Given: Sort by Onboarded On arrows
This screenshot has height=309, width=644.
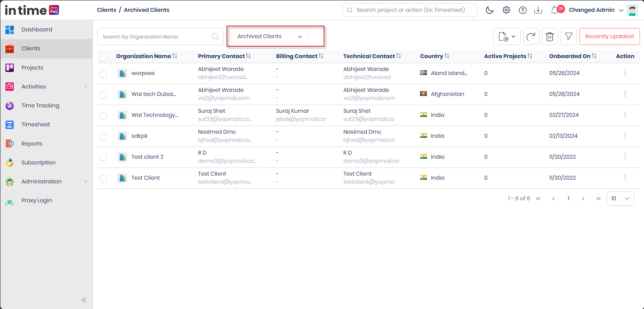Looking at the screenshot, I should (x=594, y=56).
